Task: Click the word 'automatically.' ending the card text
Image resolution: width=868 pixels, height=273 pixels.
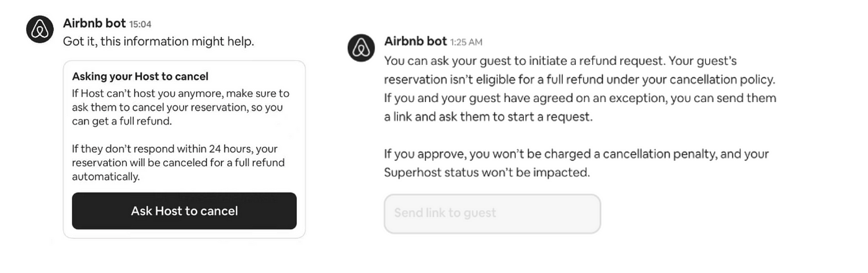Action: point(106,177)
